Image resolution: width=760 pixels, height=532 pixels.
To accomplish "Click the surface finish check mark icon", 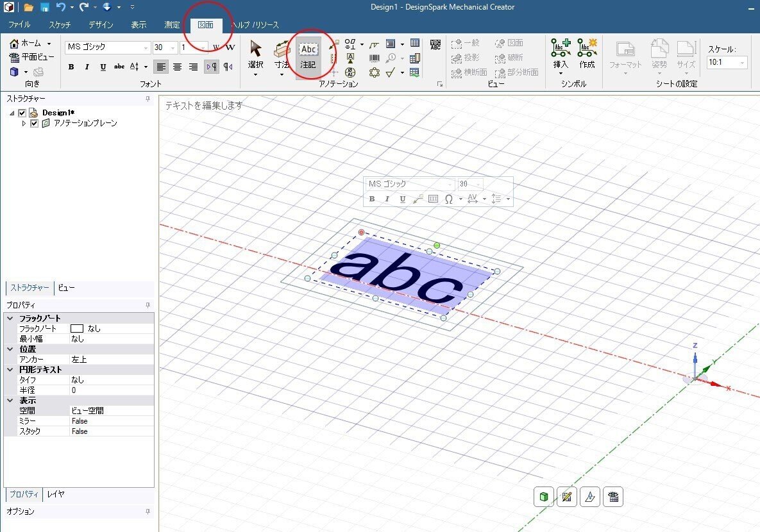I will [x=391, y=72].
